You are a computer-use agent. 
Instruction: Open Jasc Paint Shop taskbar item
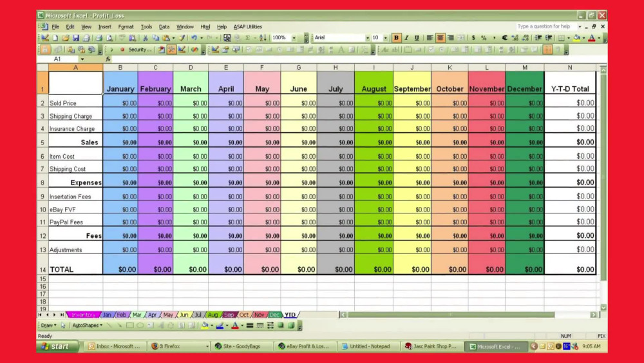point(431,346)
